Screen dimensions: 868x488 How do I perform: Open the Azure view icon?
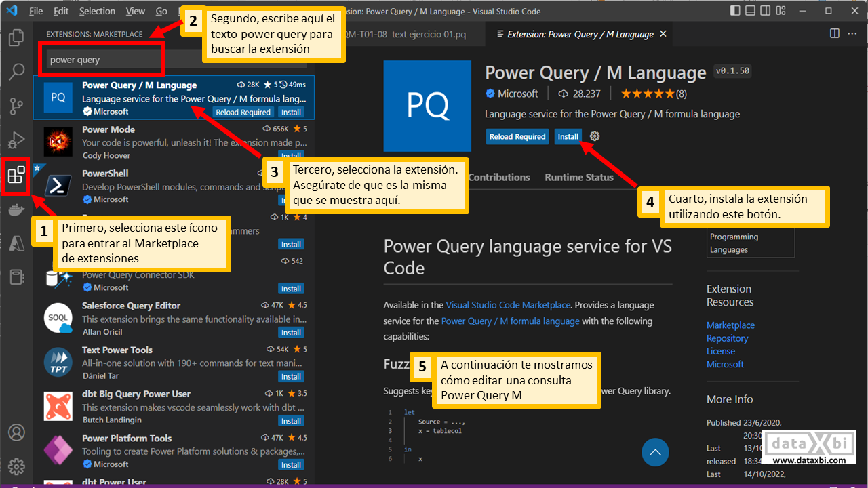coord(16,243)
